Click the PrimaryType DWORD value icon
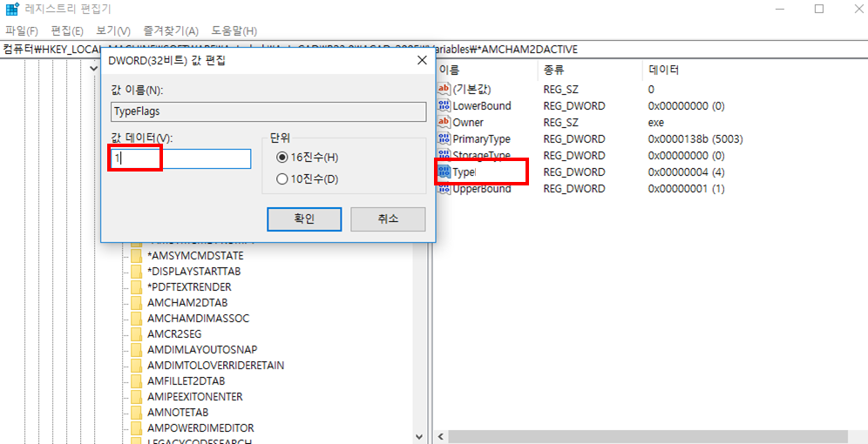 point(444,138)
